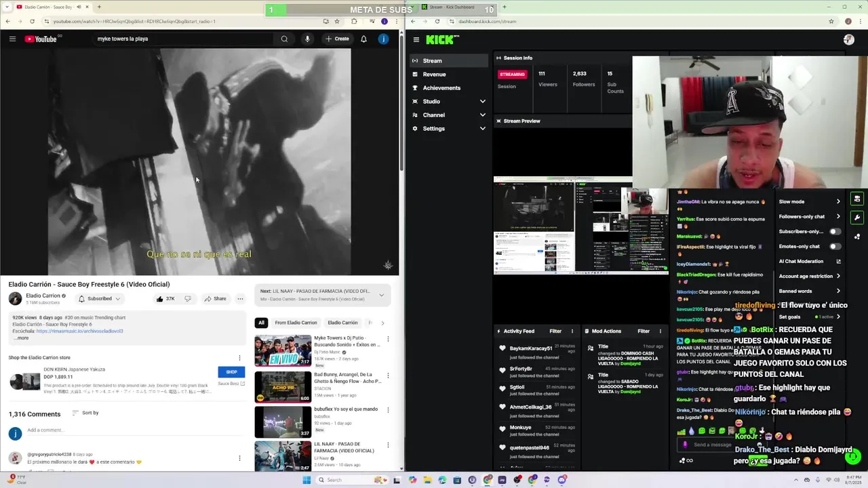Click the blue SHOP button

[x=231, y=372]
